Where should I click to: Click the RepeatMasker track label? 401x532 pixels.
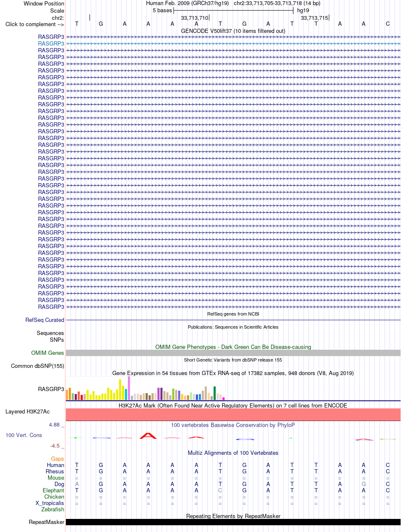click(x=46, y=522)
